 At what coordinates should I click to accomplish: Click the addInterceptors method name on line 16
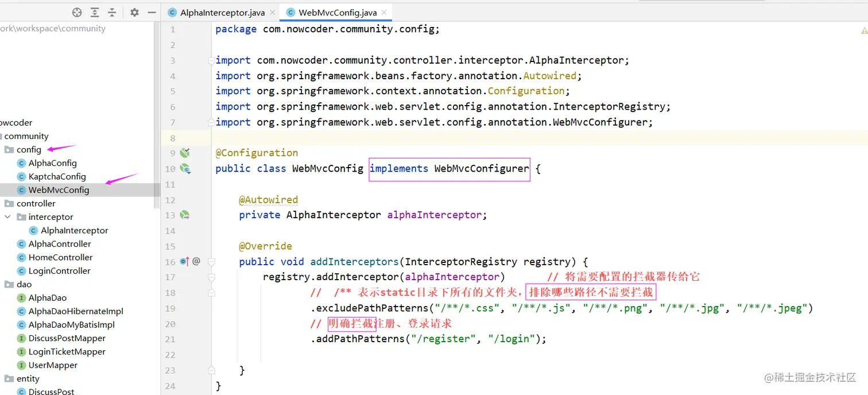pyautogui.click(x=354, y=262)
